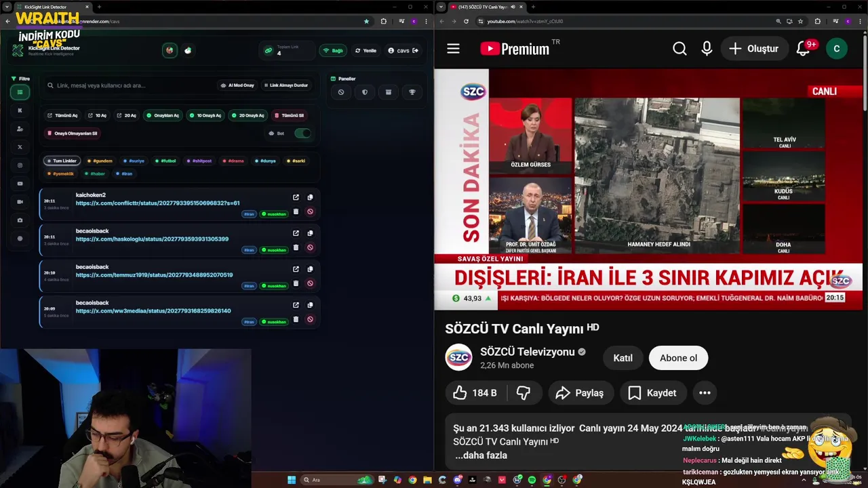The width and height of the screenshot is (868, 488).
Task: Select the #dunya tag filter
Action: [x=265, y=161]
